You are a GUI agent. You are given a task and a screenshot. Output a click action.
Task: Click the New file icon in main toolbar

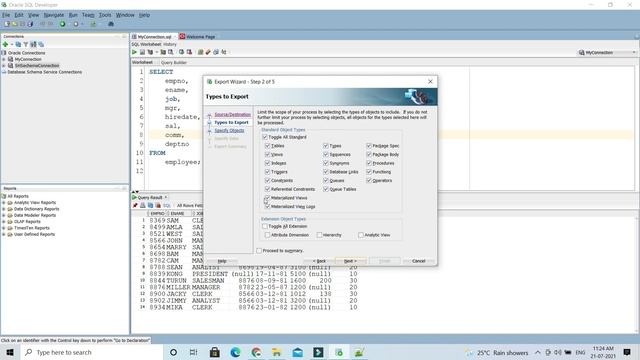coord(7,24)
